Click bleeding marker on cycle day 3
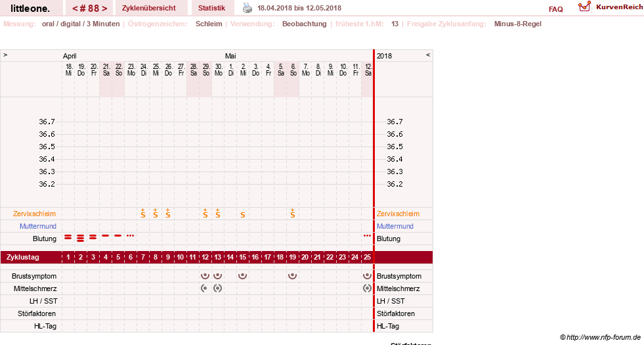The width and height of the screenshot is (644, 345). point(93,237)
